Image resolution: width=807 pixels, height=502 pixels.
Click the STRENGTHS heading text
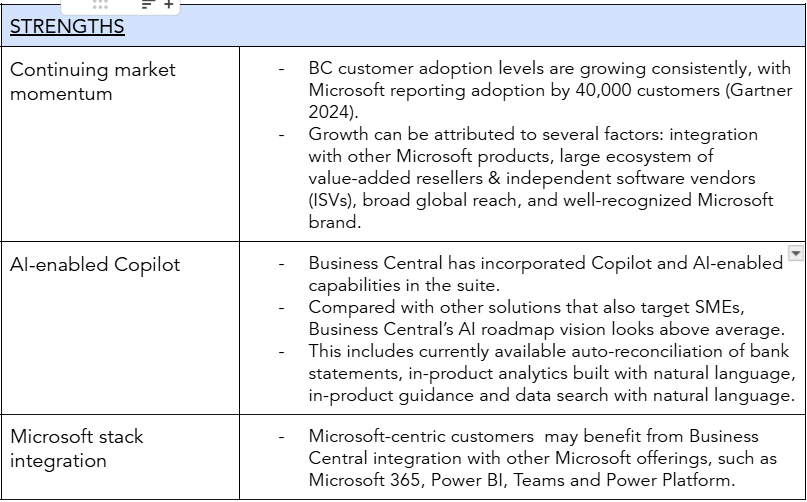click(67, 27)
